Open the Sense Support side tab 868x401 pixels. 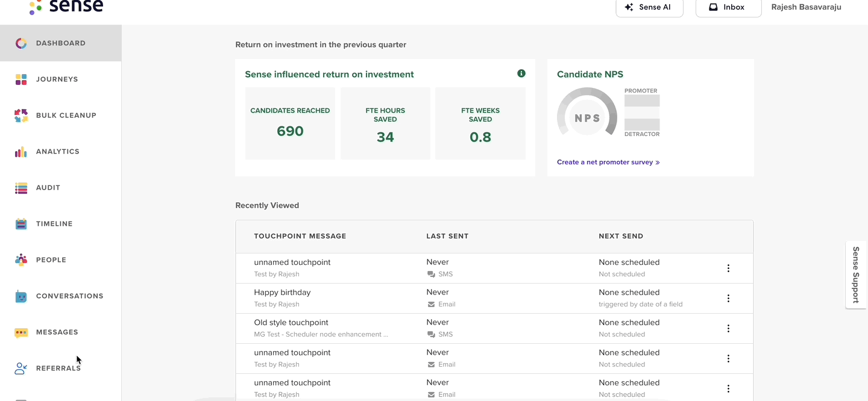point(857,275)
